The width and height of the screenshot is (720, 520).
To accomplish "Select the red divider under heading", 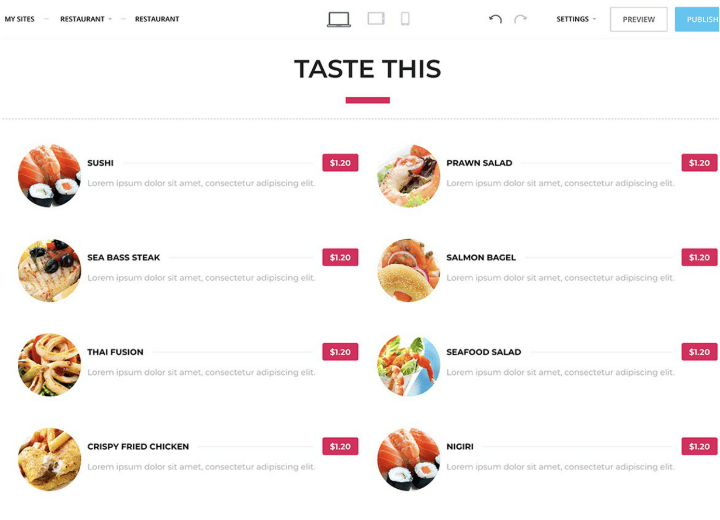I will tap(367, 100).
